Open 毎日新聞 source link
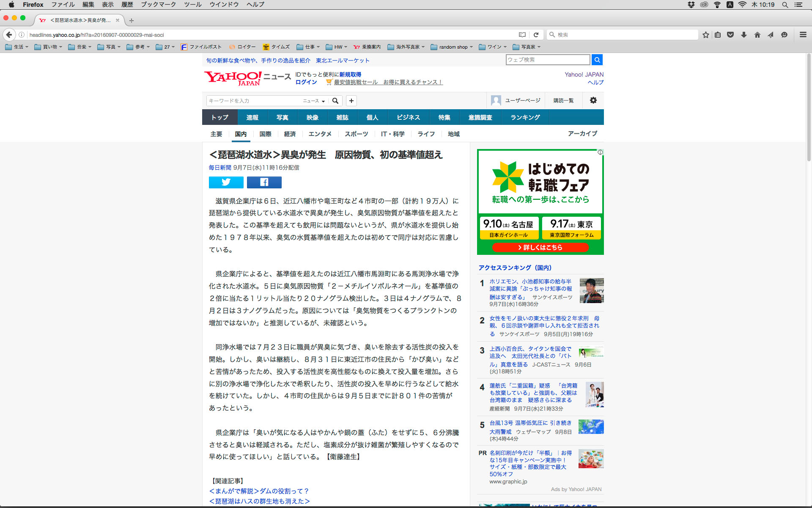Image resolution: width=812 pixels, height=508 pixels. point(219,168)
